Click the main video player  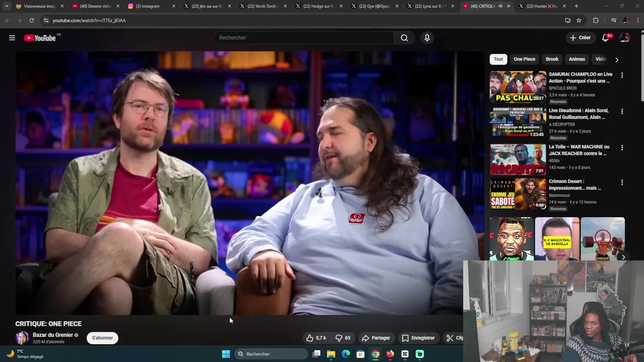click(x=250, y=183)
